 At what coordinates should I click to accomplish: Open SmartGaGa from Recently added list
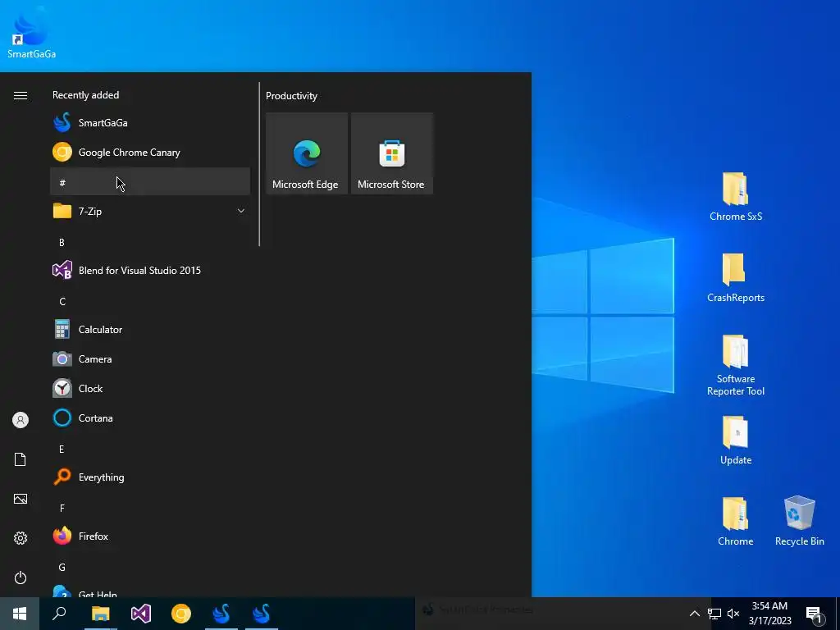pyautogui.click(x=150, y=123)
